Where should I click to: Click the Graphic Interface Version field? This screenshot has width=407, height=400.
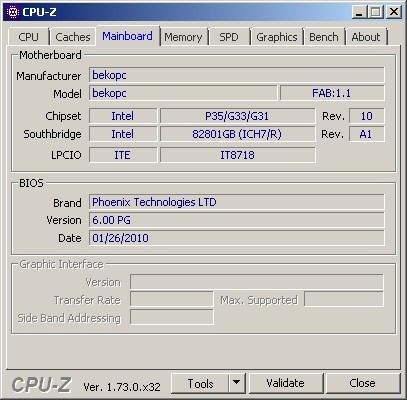click(257, 282)
